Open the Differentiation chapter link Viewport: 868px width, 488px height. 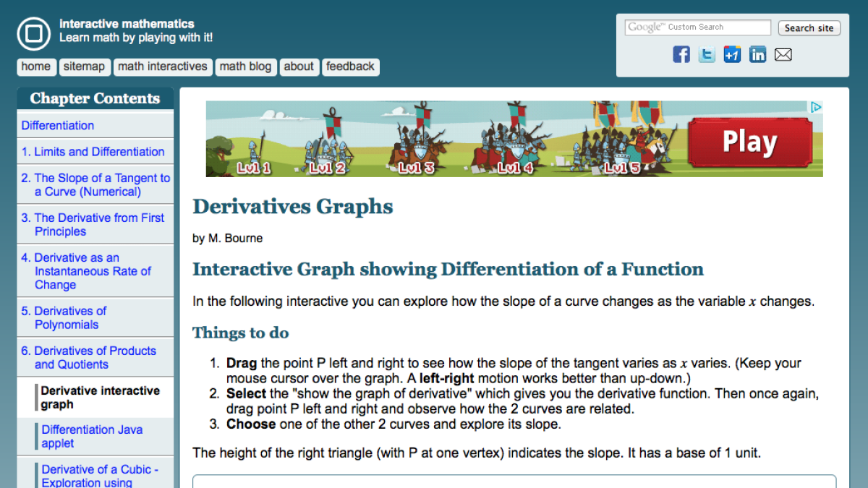(58, 125)
